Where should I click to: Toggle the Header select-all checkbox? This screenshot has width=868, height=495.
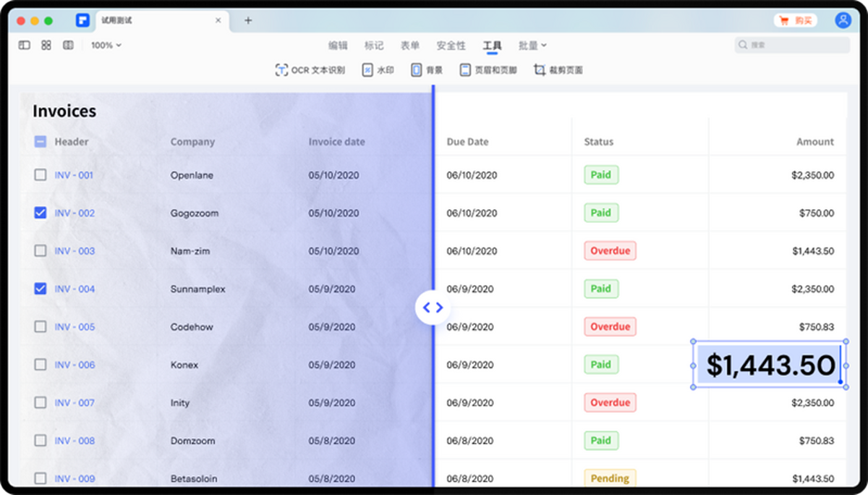(x=41, y=142)
